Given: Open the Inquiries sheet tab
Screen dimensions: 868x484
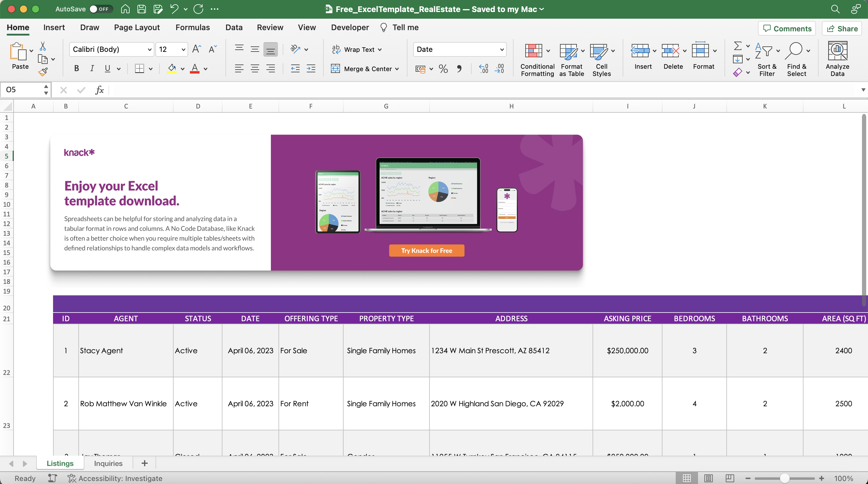Looking at the screenshot, I should [108, 463].
